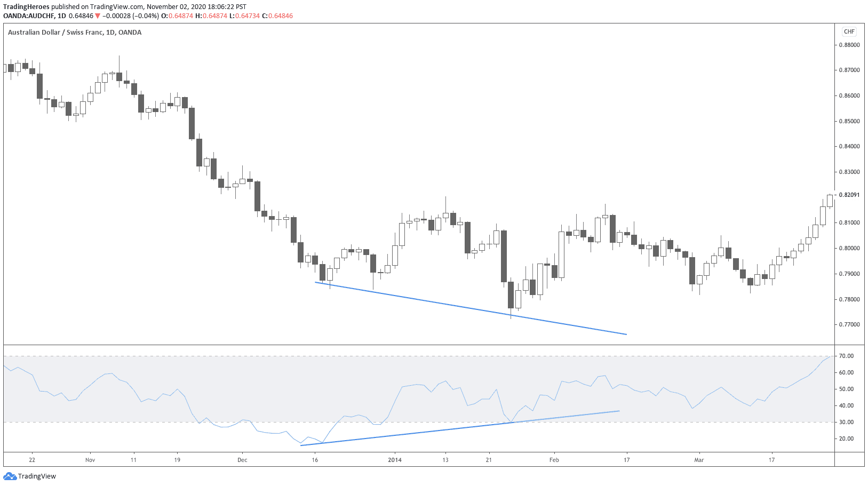Click the 21 date axis label
The height and width of the screenshot is (486, 868).
pos(489,460)
